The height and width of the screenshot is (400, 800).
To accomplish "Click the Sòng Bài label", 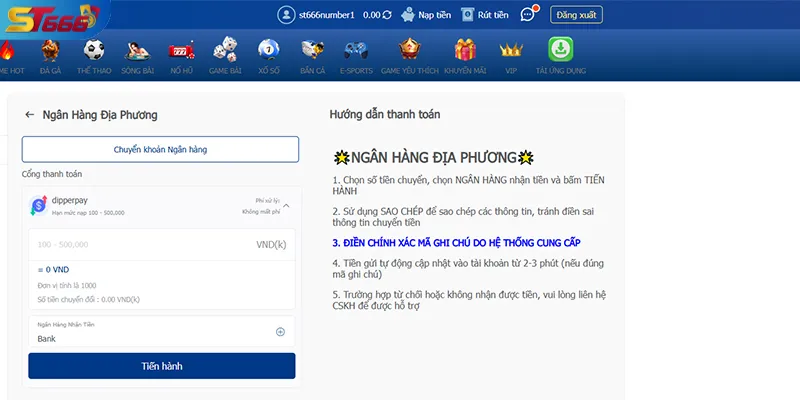I will (137, 71).
